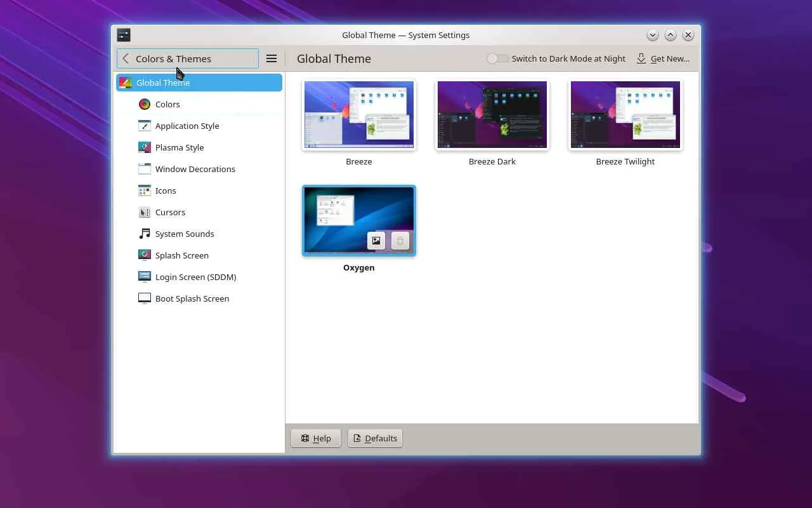Click the System Settings app icon in title bar
The height and width of the screenshot is (508, 812).
pos(124,35)
